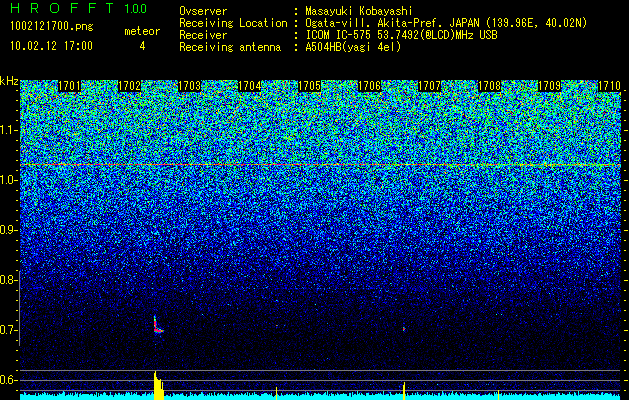The image size is (629, 400).
Task: Click the 1.1 frequency axis label
Action: (x=8, y=130)
